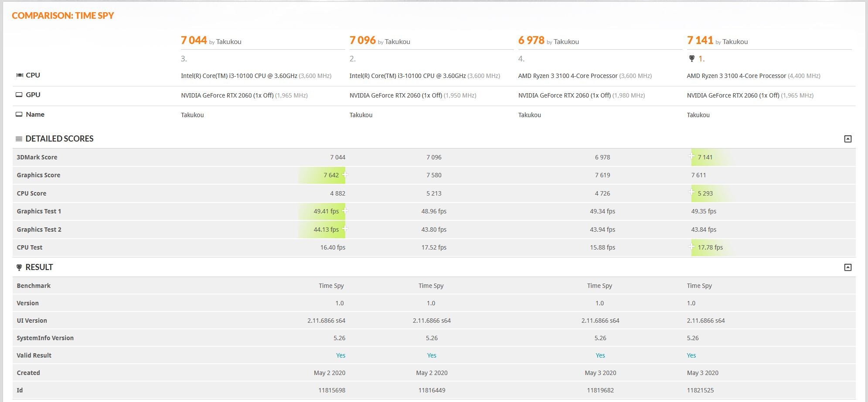Click the first-place trophy icon beside 7 141
The width and height of the screenshot is (868, 402).
pos(691,58)
